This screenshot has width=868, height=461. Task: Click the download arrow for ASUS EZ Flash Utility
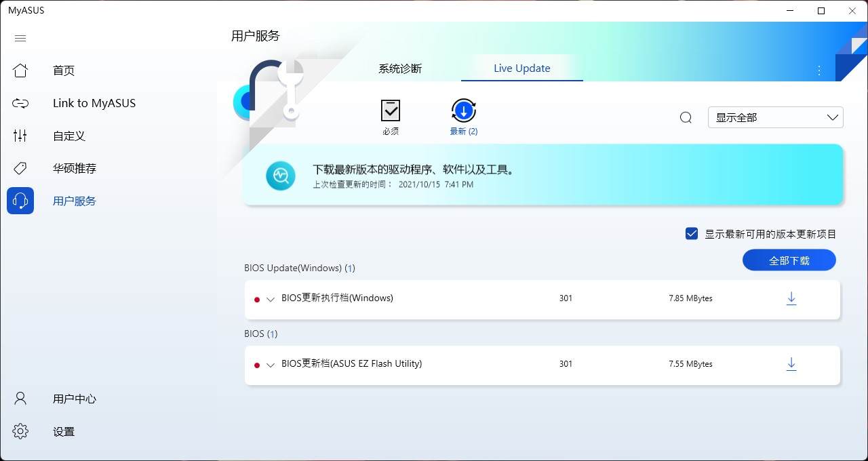(791, 364)
